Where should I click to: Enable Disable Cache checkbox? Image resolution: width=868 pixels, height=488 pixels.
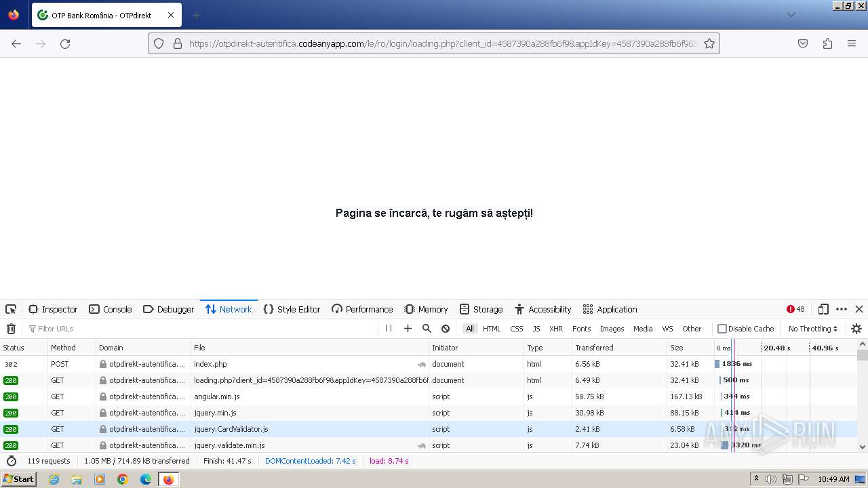[722, 329]
